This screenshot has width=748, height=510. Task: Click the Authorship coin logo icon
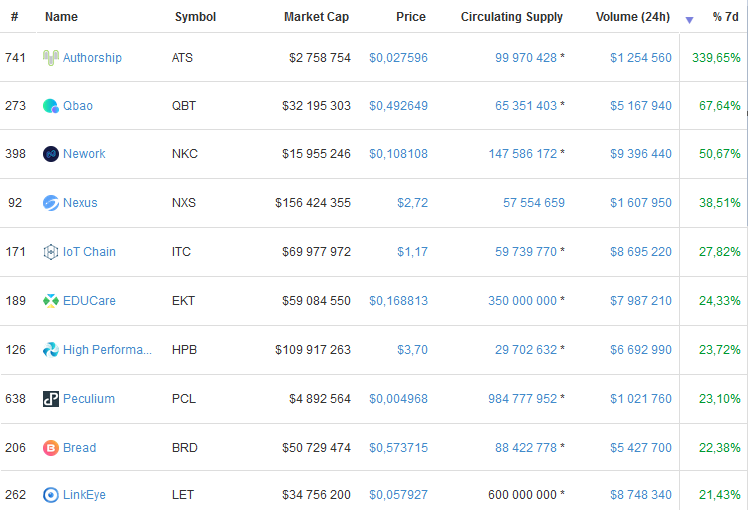pos(51,58)
